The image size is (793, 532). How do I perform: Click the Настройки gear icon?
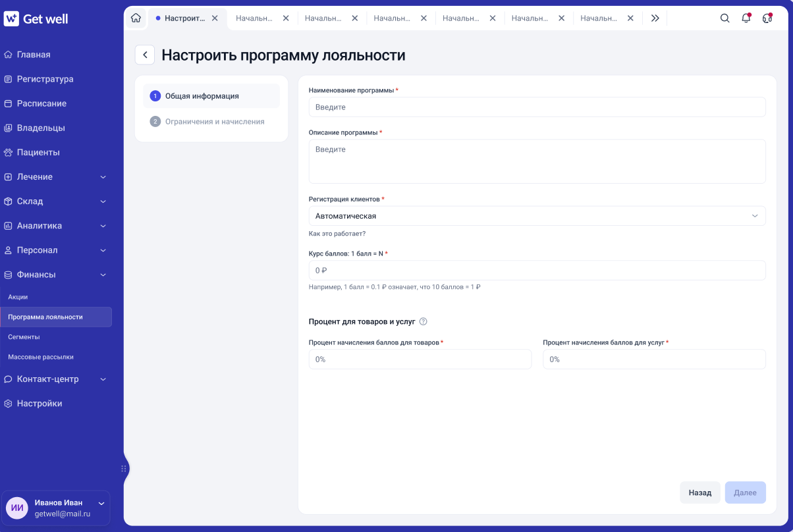click(9, 404)
